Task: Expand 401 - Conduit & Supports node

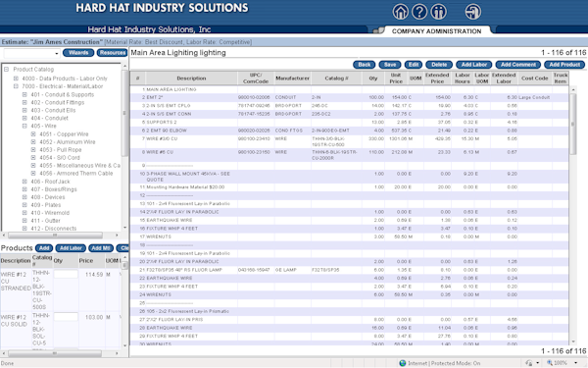Action: [x=24, y=94]
